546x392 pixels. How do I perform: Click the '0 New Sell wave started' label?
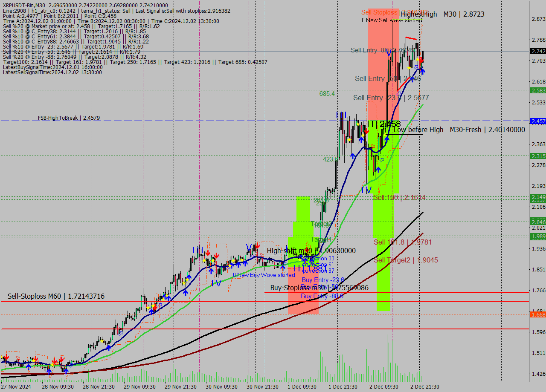point(392,20)
